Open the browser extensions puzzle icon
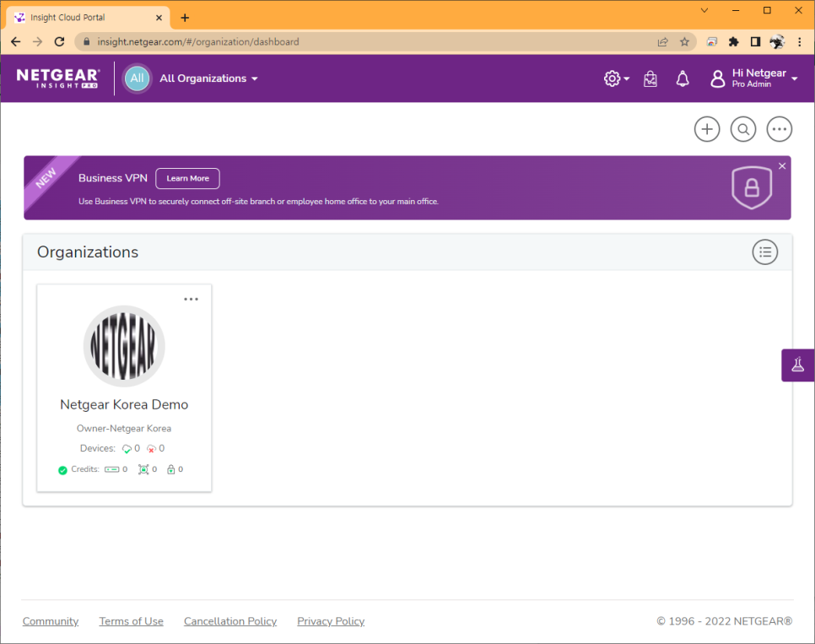 [733, 41]
